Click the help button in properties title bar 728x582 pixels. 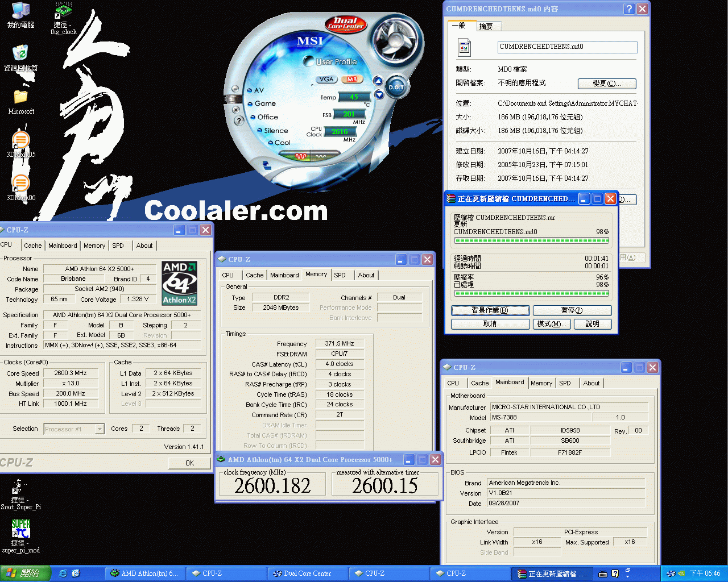[628, 9]
